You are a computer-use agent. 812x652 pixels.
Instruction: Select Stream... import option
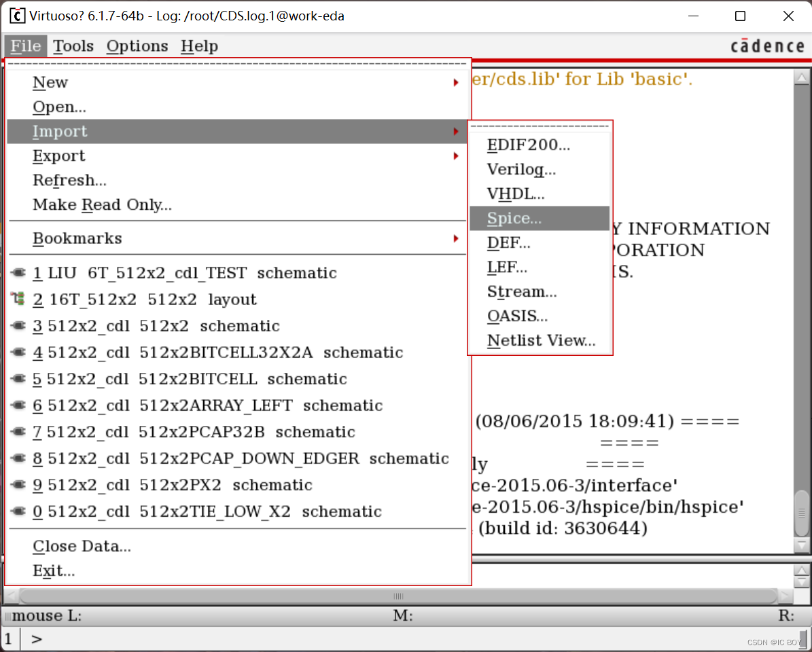click(540, 291)
